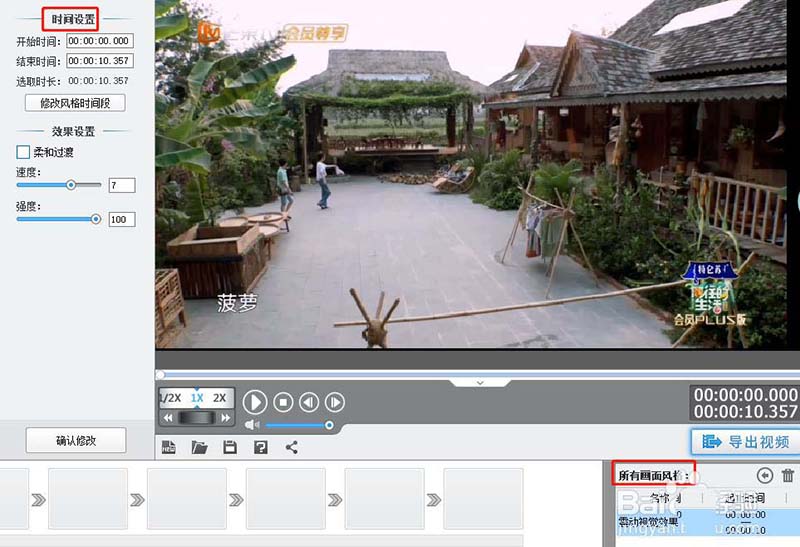This screenshot has height=547, width=800.
Task: Open help via the question mark icon
Action: click(x=261, y=447)
